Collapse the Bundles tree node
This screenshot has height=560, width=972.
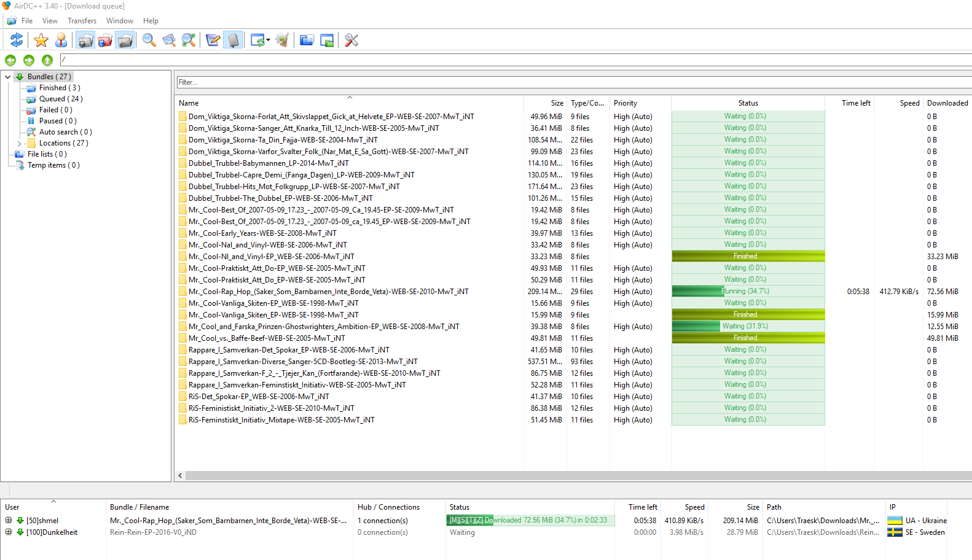[x=7, y=77]
